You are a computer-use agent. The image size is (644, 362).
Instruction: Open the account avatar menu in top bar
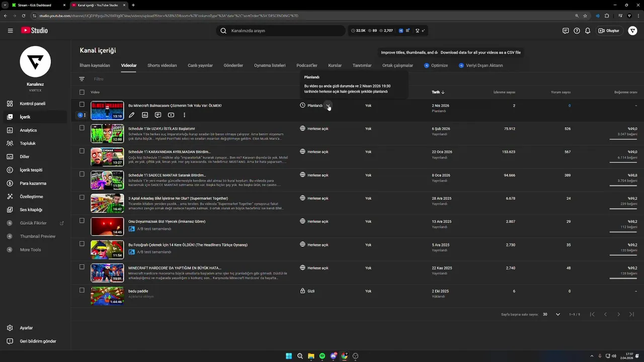(632, 31)
